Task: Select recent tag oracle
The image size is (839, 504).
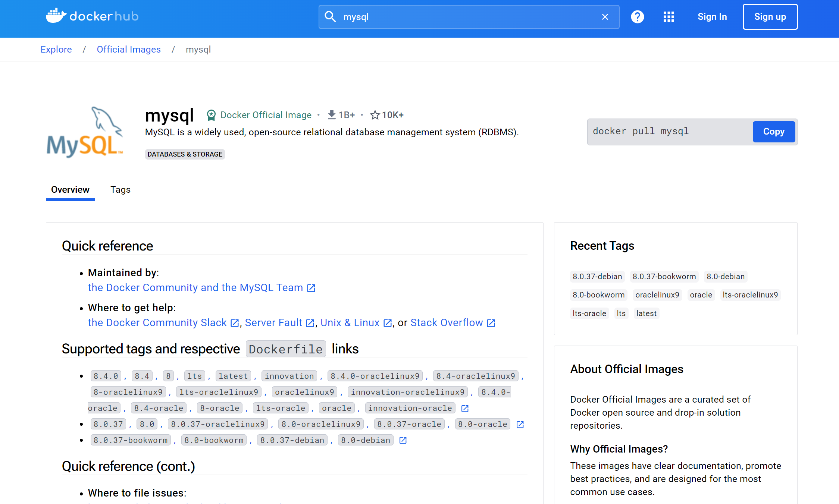Action: click(x=701, y=295)
